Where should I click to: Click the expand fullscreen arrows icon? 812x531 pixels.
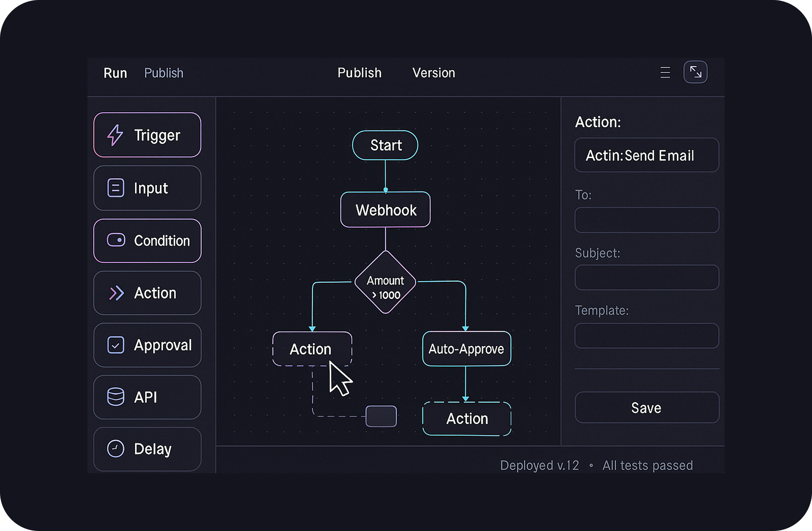click(695, 72)
